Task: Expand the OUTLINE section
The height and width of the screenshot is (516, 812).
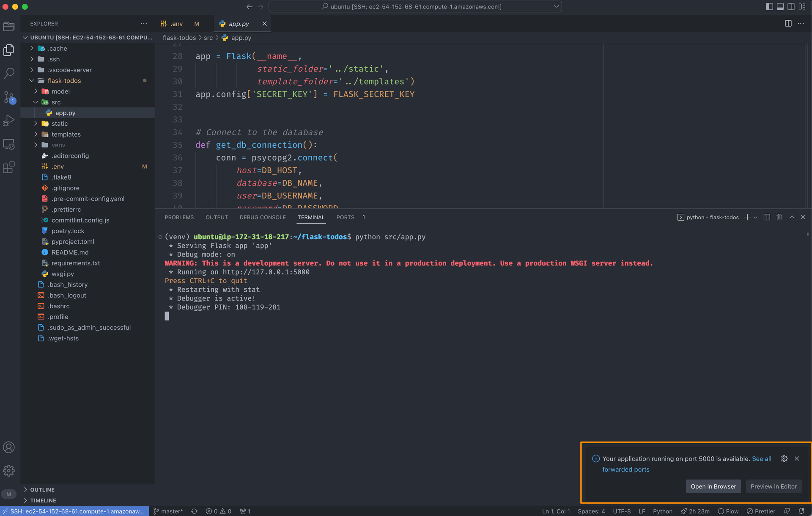Action: click(42, 490)
